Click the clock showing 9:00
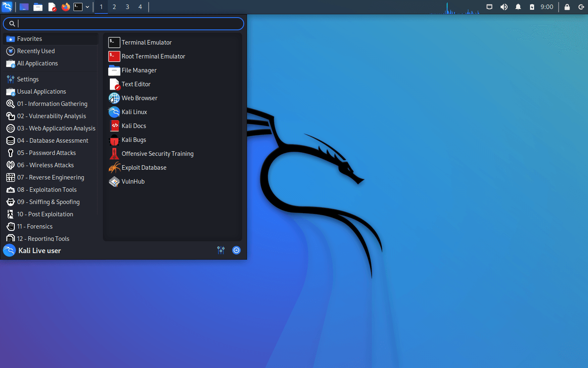Viewport: 588px width, 368px height. (547, 7)
